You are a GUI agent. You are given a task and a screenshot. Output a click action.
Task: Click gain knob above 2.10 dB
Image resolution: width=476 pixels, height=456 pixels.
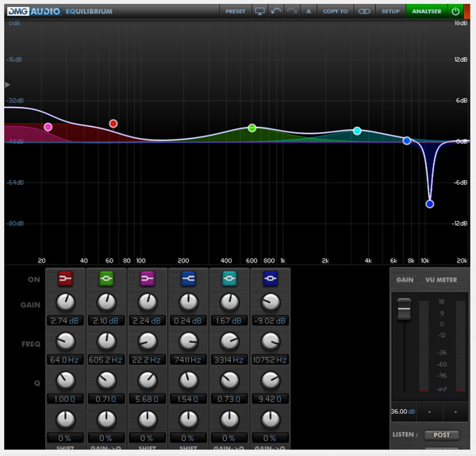tap(106, 302)
